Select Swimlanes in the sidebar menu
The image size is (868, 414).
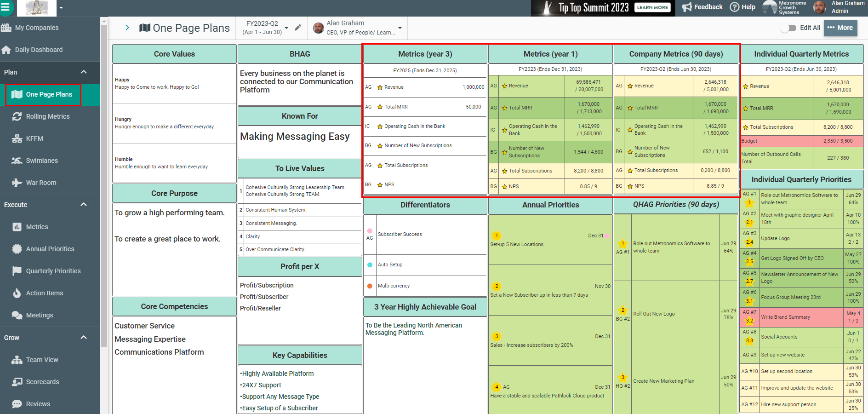point(42,161)
